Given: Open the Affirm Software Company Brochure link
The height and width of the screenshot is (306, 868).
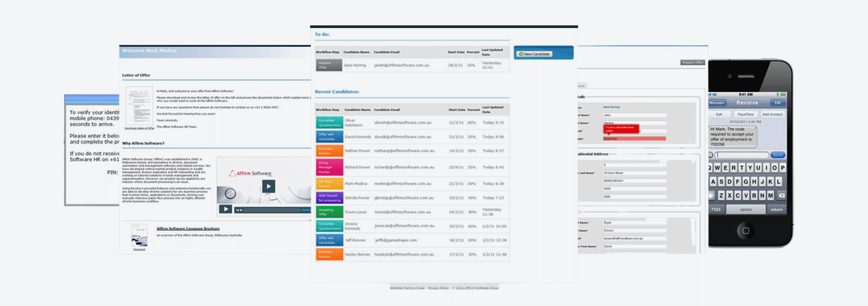Looking at the screenshot, I should point(188,228).
